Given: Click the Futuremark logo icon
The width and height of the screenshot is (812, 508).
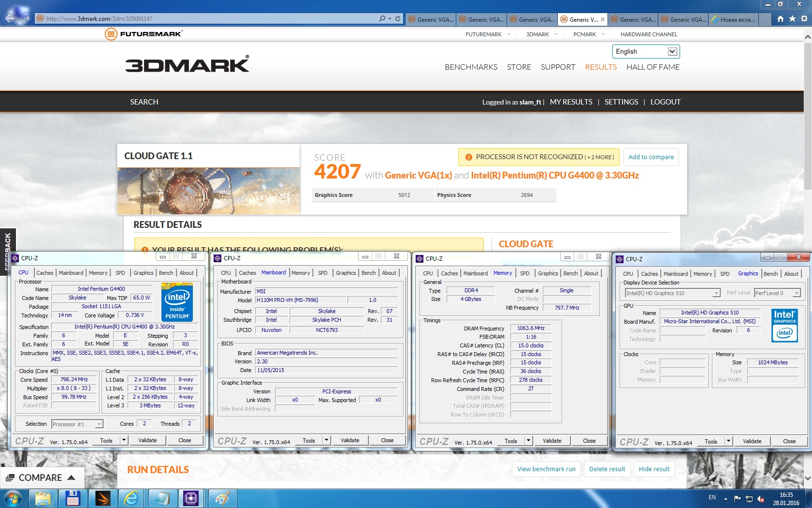Looking at the screenshot, I should pos(111,34).
